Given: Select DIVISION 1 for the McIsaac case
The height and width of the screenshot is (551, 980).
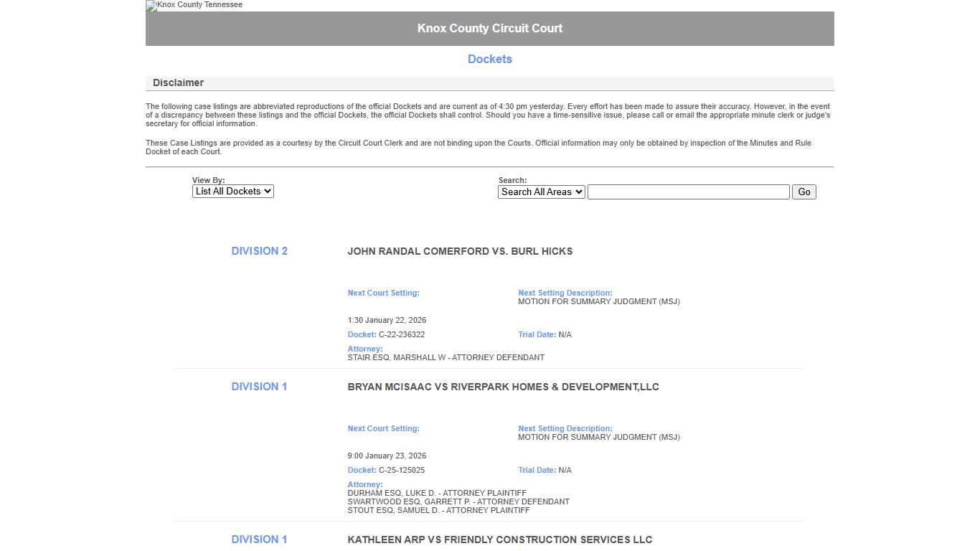Looking at the screenshot, I should 259,386.
